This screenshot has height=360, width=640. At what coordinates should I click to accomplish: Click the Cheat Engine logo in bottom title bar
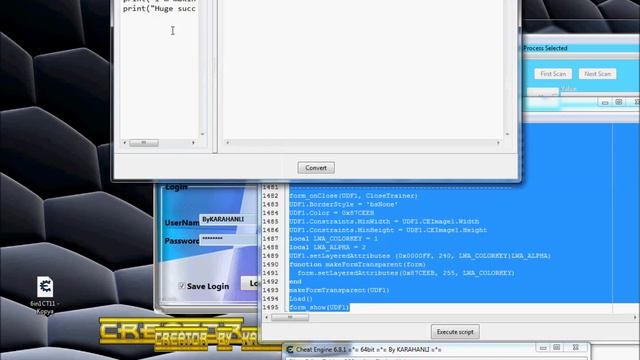pyautogui.click(x=290, y=349)
